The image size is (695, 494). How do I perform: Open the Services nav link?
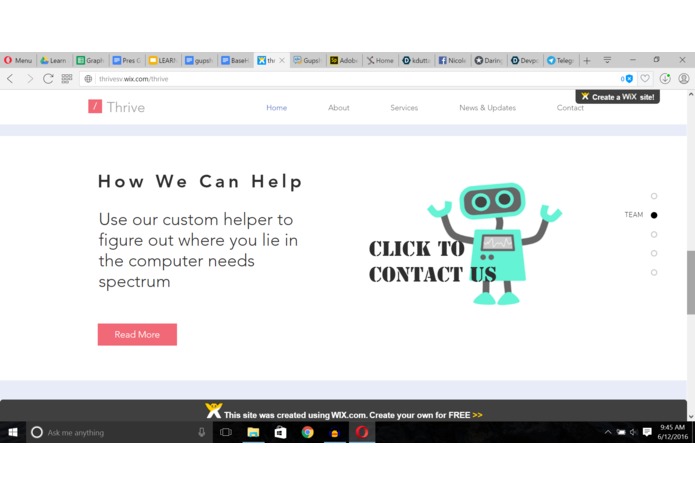[404, 108]
